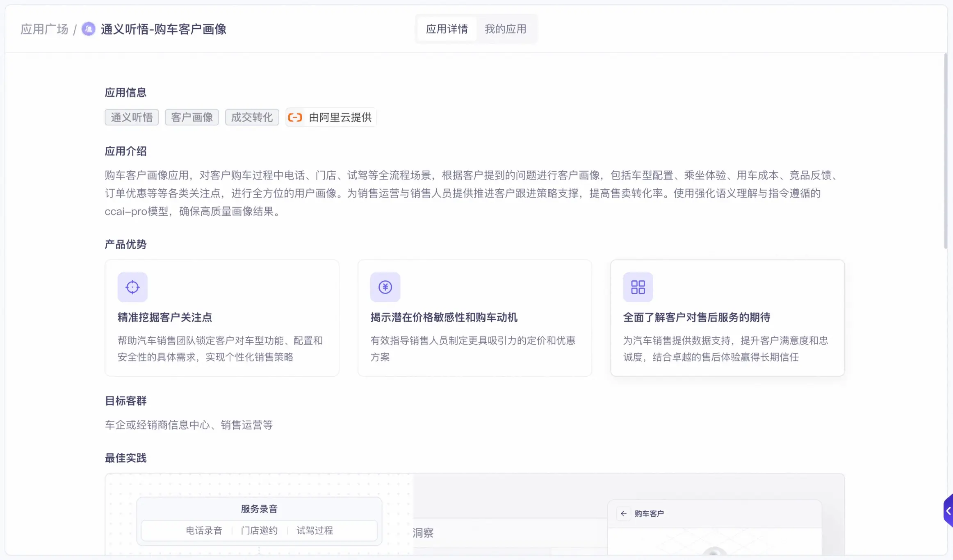
Task: Click the 电话录音 label in diagram
Action: (204, 530)
